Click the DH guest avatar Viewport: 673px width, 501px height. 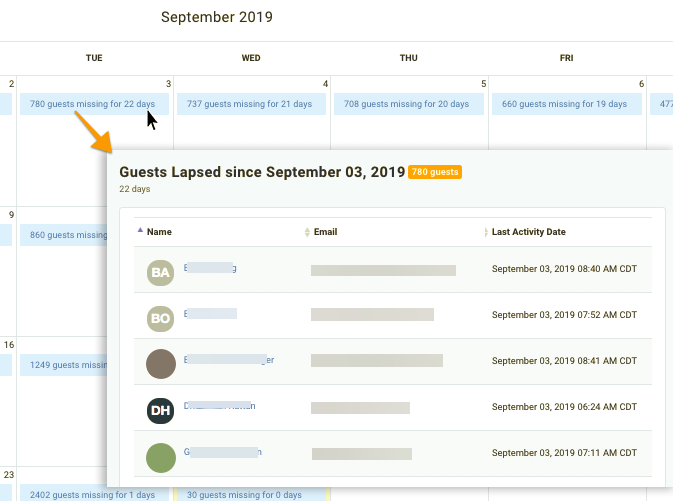click(161, 410)
